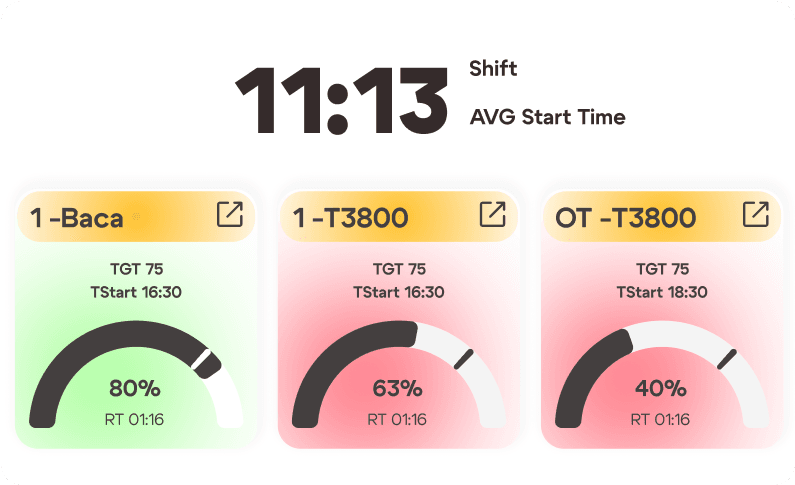The image size is (795, 485).
Task: Click TStart 18:30 on OT card
Action: point(661,292)
